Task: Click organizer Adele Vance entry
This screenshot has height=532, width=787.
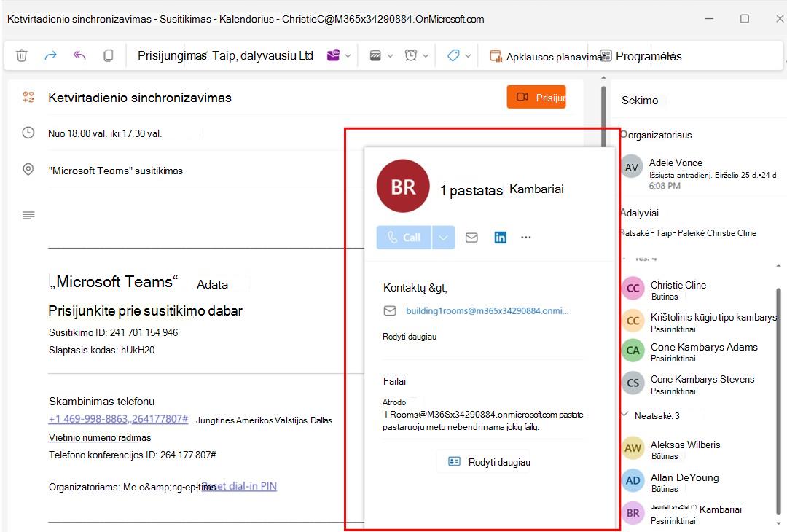Action: pos(700,173)
